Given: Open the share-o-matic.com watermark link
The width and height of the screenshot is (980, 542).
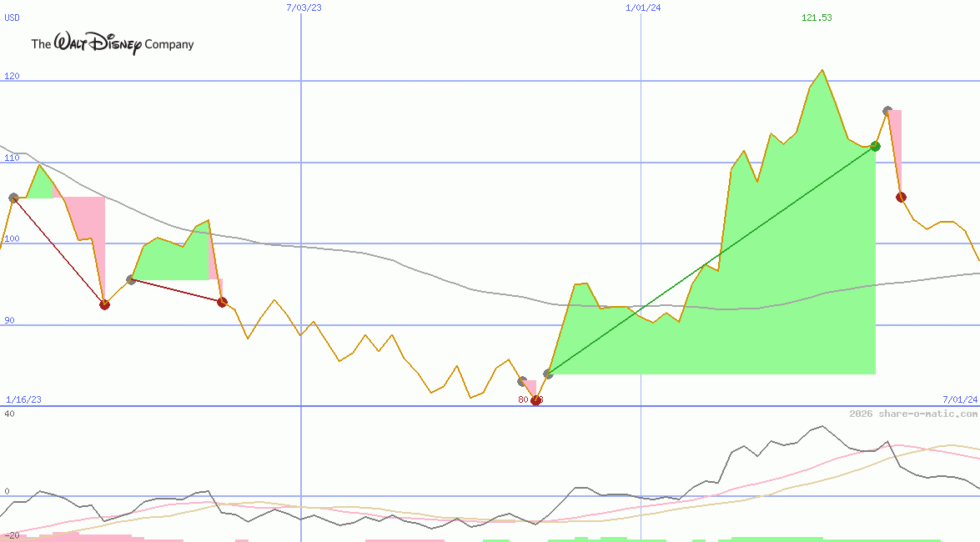Looking at the screenshot, I should pos(913,414).
